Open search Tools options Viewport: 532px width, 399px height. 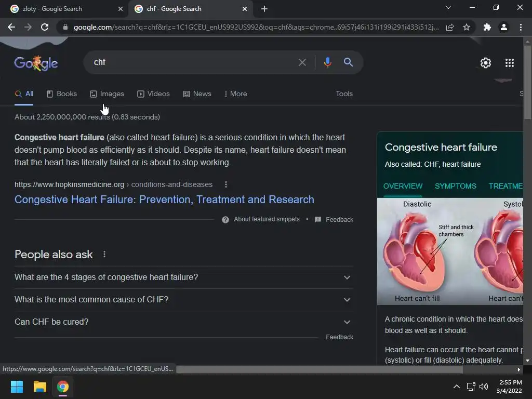[x=344, y=94]
